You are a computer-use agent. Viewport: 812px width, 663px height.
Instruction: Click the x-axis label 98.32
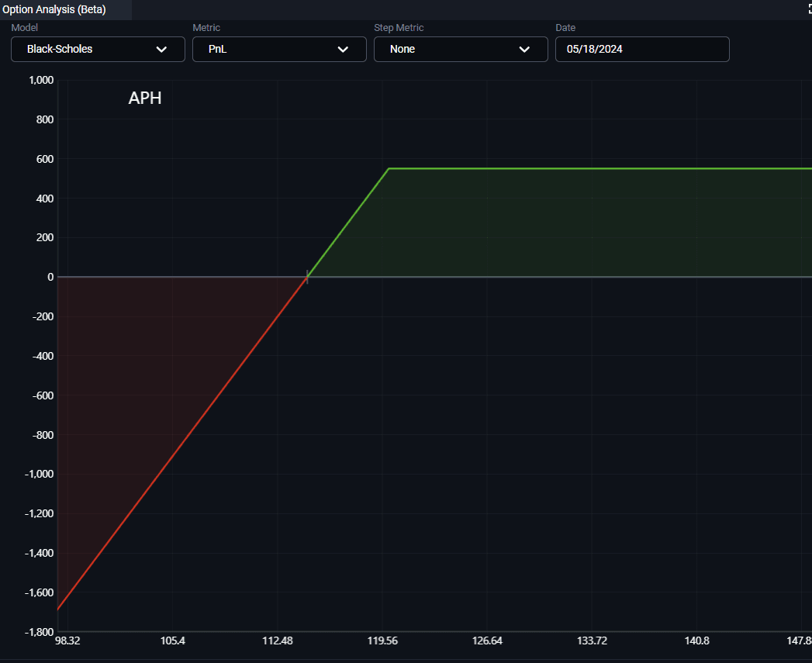[67, 641]
